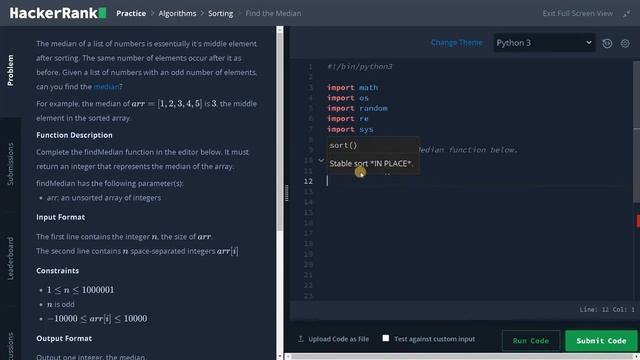Click the upload arrow icon
Viewport: 640px width, 360px height.
[301, 339]
